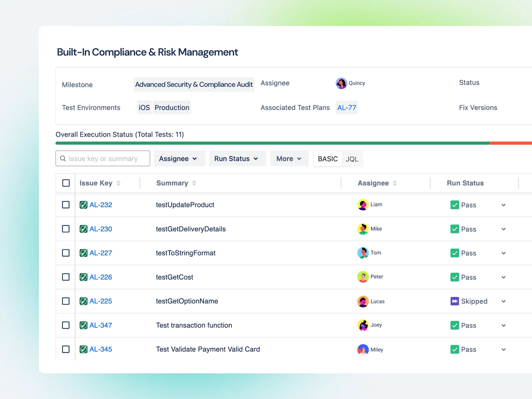Click the search magnifier icon in filter bar
Screen dimensions: 532x399
[x=63, y=159]
